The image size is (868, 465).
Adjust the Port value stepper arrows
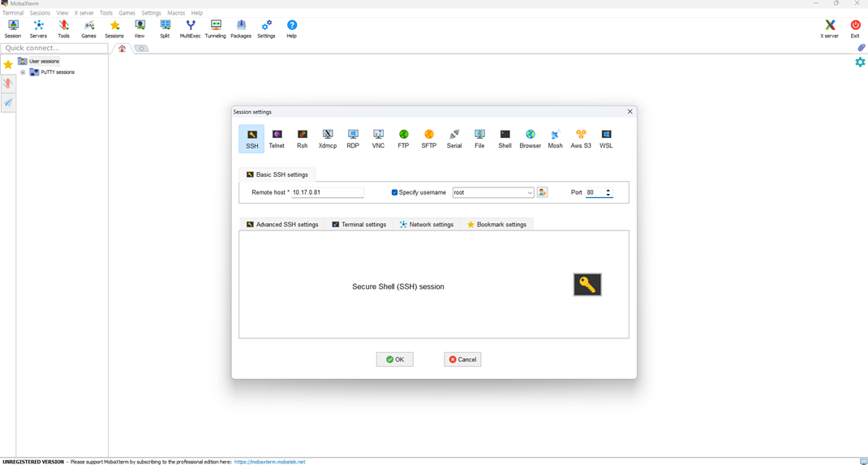click(x=608, y=192)
